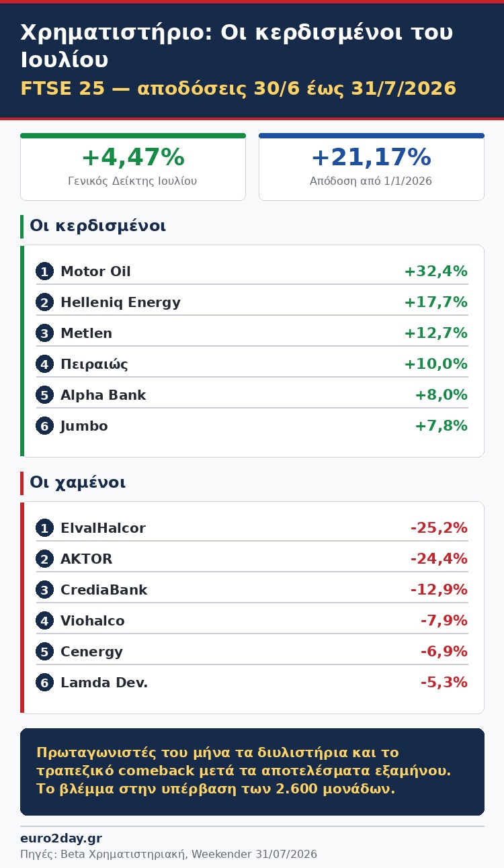Click the Οι κερδισμένοι section heading
This screenshot has height=868, width=504.
[97, 226]
